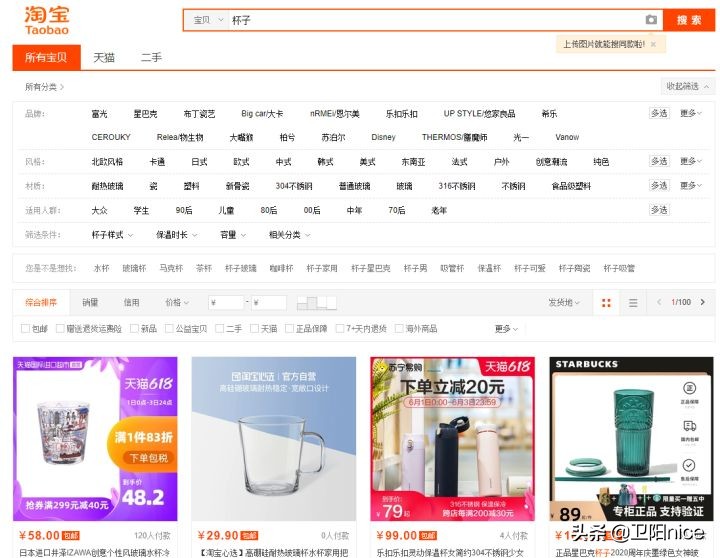Click the Taobao logo

point(46,21)
